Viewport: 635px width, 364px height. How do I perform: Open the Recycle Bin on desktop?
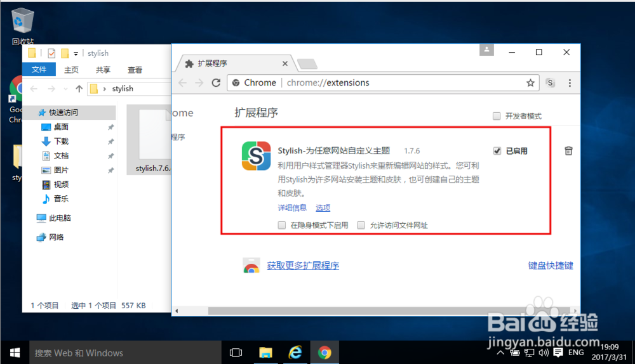(22, 25)
